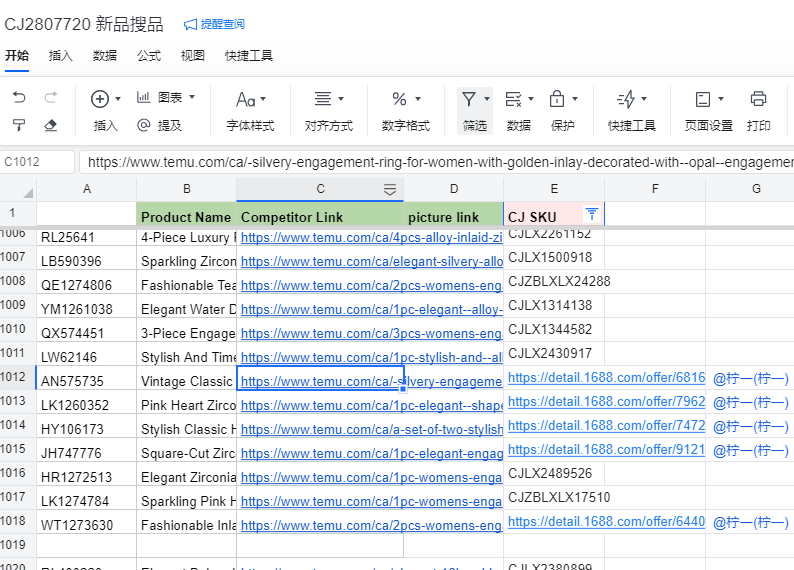Screen dimensions: 794x570
Task: Click the undo arrow icon
Action: [19, 98]
